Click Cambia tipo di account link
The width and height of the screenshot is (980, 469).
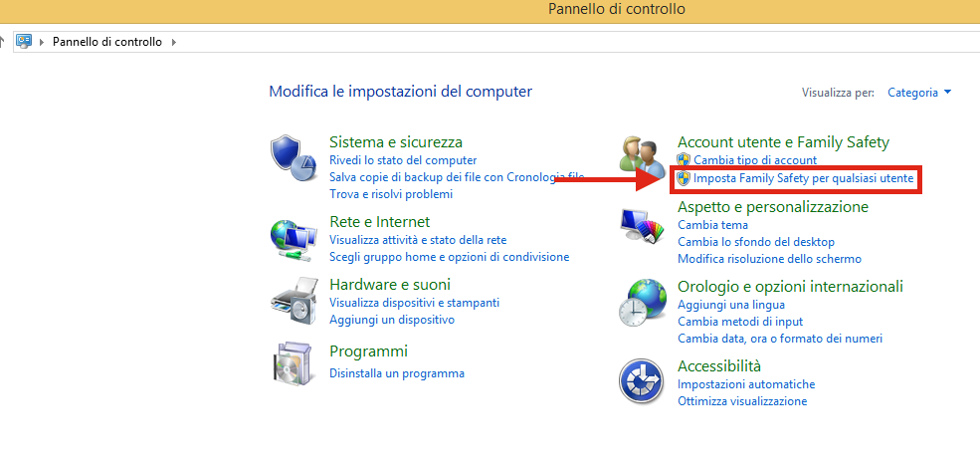click(755, 160)
